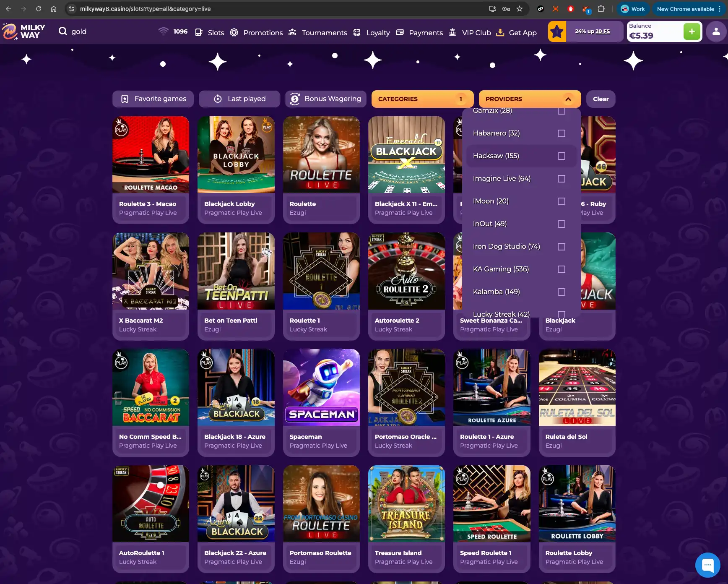Open the Blackjack Lobby game thumbnail
The height and width of the screenshot is (584, 728).
pos(236,154)
